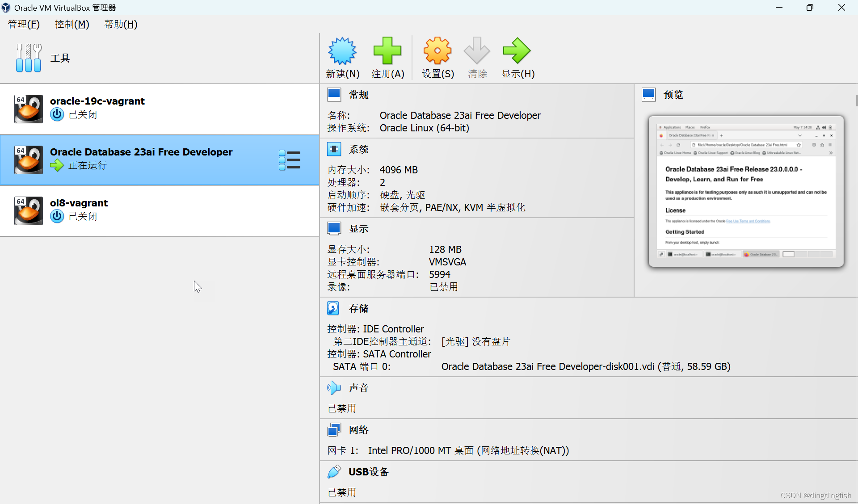Image resolution: width=858 pixels, height=504 pixels.
Task: Click the Network (网络) icon
Action: (334, 430)
